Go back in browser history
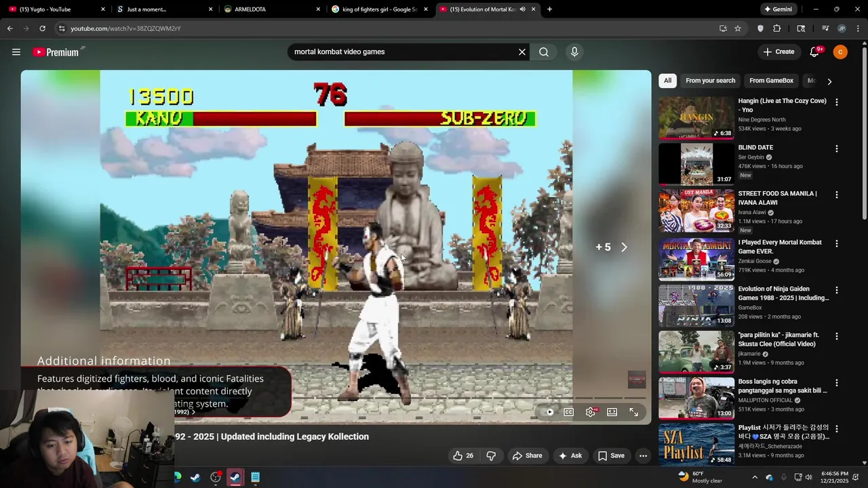This screenshot has width=868, height=488. click(x=9, y=28)
